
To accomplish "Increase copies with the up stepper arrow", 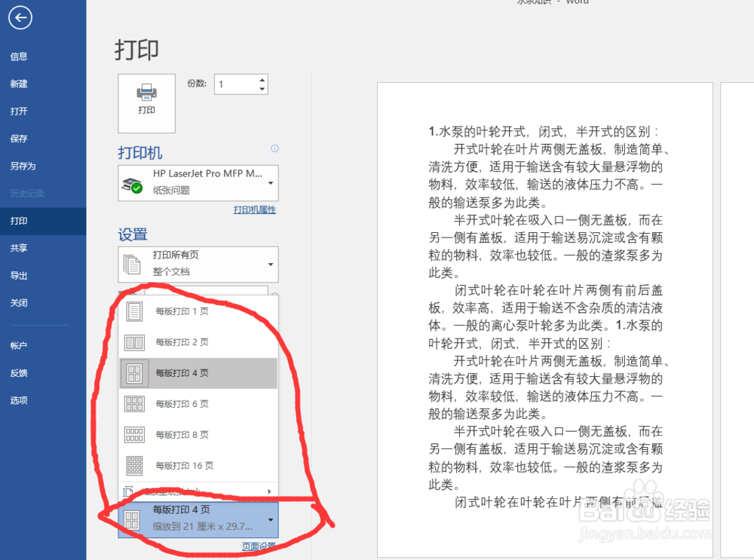I will click(x=262, y=80).
